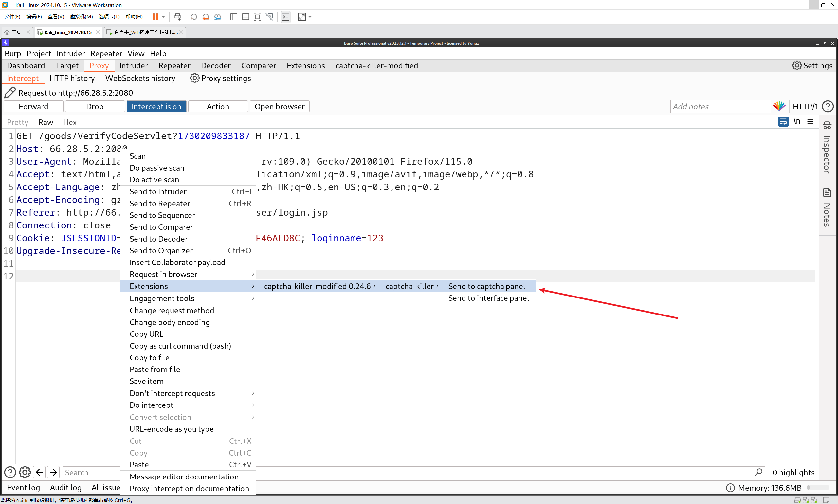This screenshot has width=838, height=504.
Task: Open the Intruder menu in menu bar
Action: coord(71,54)
